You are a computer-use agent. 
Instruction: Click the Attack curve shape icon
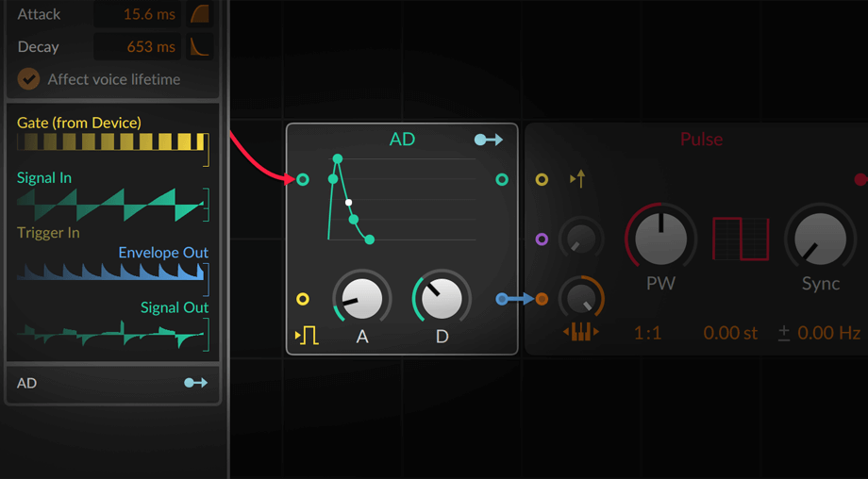pos(201,14)
